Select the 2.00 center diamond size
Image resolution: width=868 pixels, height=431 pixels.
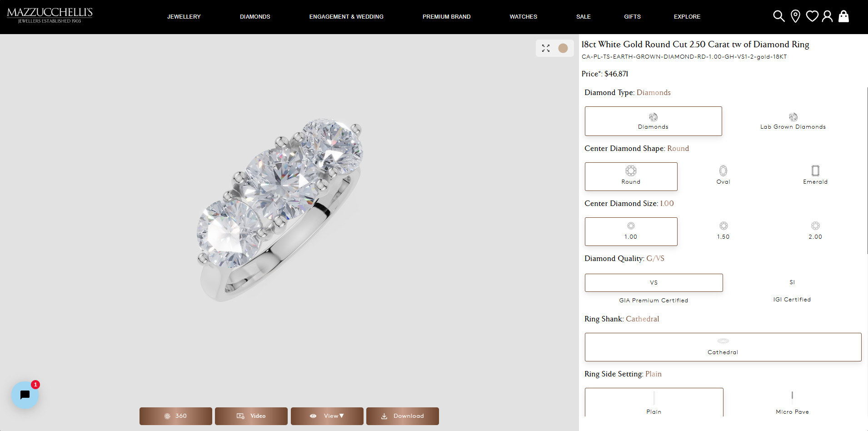click(x=815, y=231)
